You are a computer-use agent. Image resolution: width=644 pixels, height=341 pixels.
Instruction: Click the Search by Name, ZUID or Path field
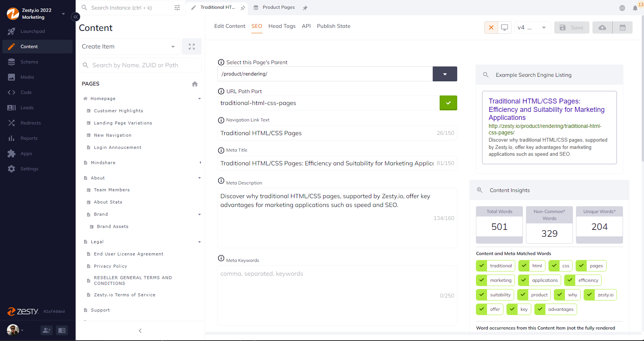[x=140, y=65]
